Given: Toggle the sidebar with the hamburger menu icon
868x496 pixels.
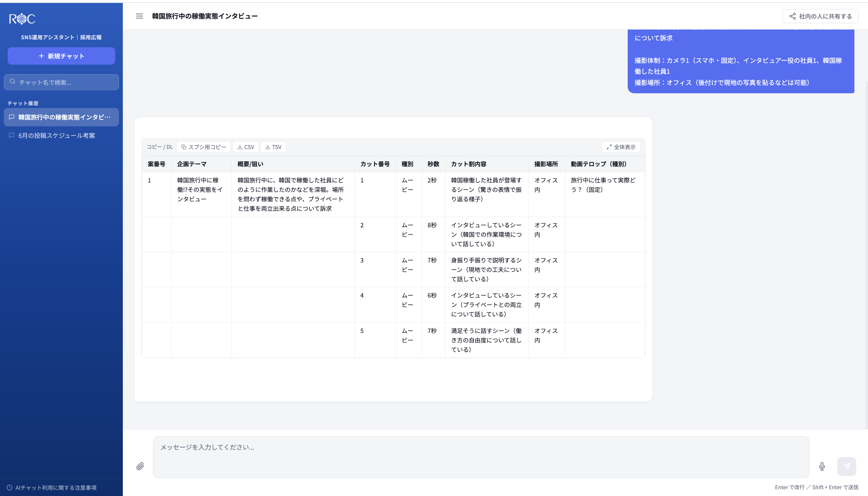Looking at the screenshot, I should [x=139, y=16].
